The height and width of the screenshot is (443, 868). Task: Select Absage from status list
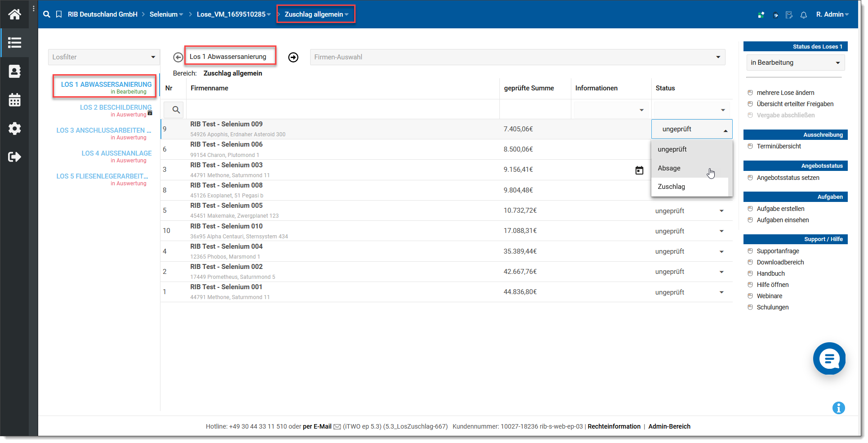669,168
